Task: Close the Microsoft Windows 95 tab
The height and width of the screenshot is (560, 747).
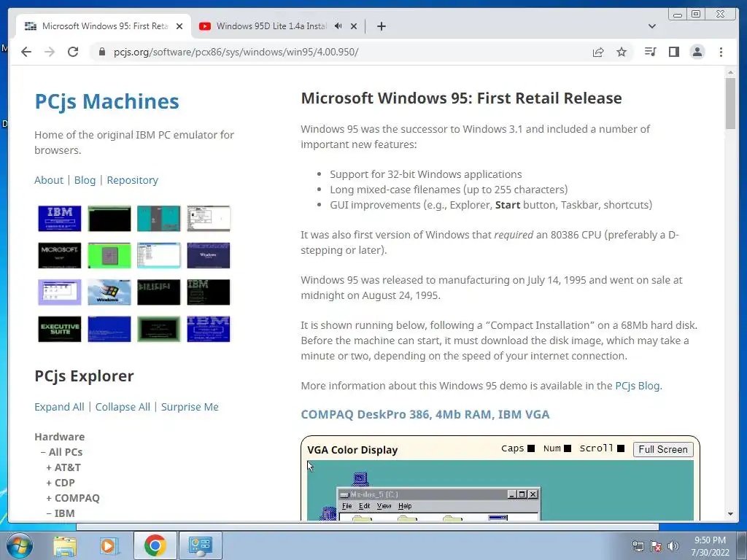Action: (x=179, y=26)
